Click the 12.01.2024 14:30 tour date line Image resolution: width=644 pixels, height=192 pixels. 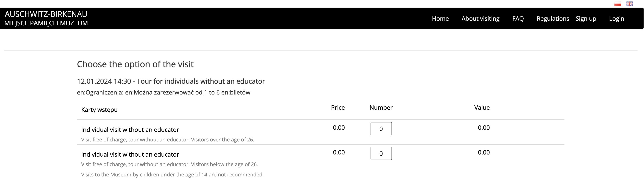(171, 81)
